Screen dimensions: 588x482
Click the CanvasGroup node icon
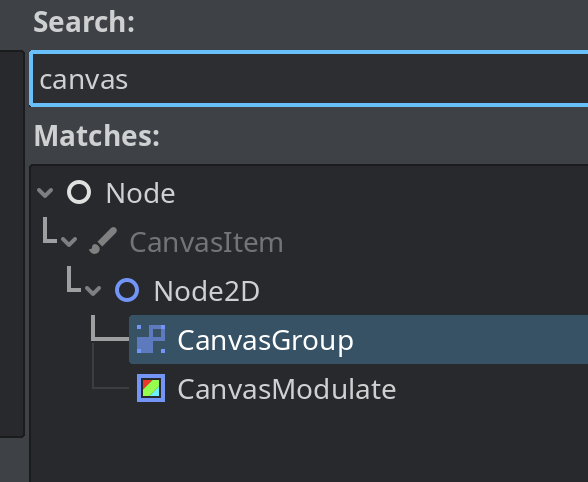click(151, 339)
